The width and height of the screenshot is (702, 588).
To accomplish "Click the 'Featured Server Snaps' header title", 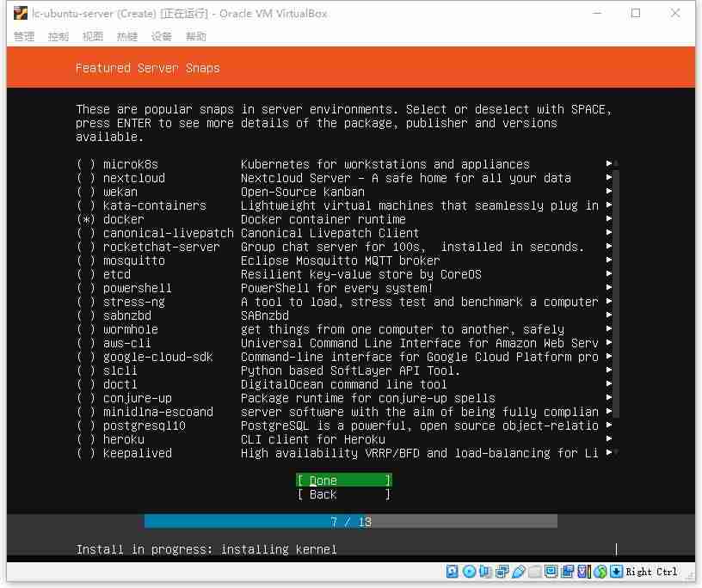I will tap(148, 68).
